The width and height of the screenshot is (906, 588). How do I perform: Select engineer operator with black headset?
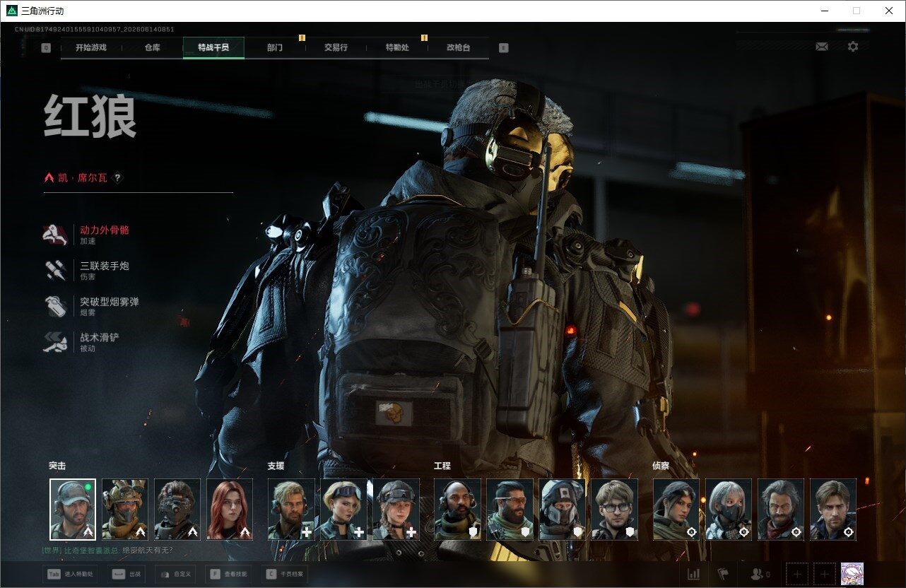click(x=457, y=510)
